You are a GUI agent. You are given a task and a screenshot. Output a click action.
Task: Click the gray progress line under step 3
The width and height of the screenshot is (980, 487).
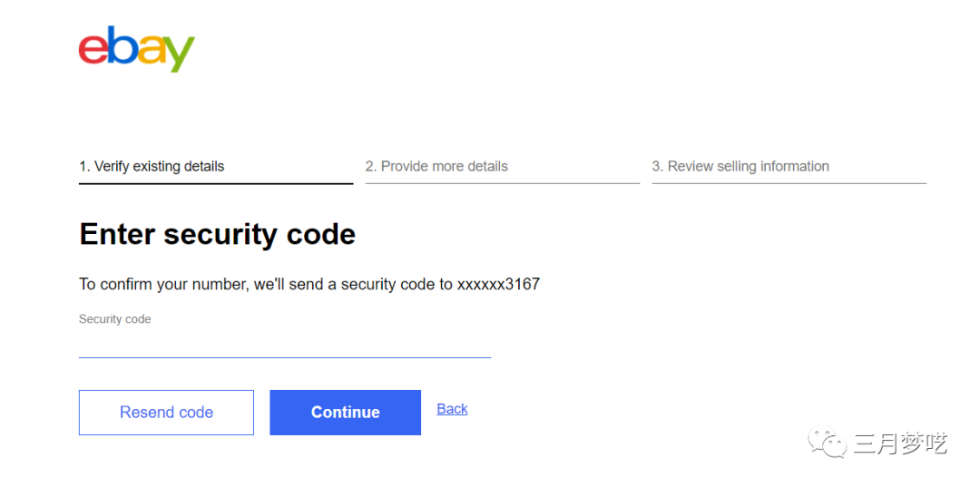pos(789,183)
